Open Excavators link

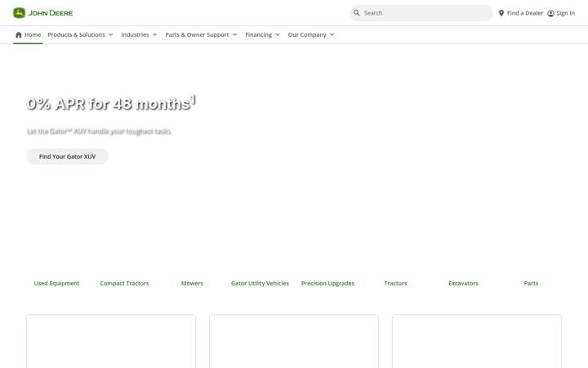pyautogui.click(x=464, y=283)
